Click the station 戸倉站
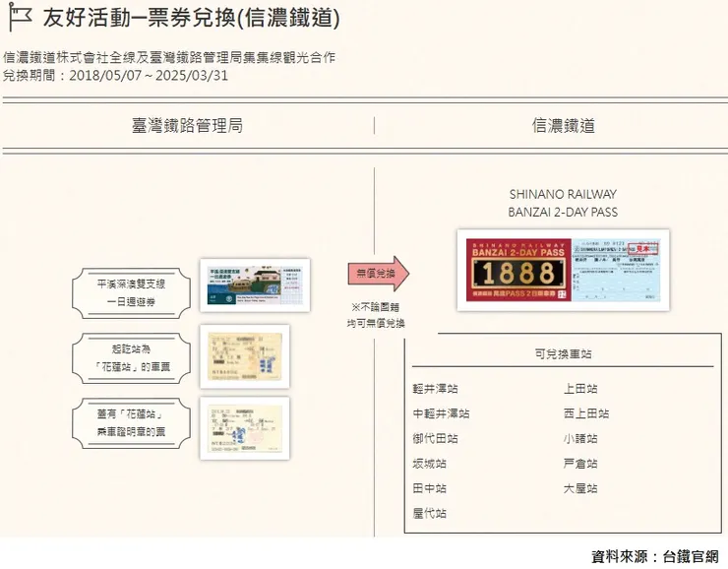 (580, 464)
